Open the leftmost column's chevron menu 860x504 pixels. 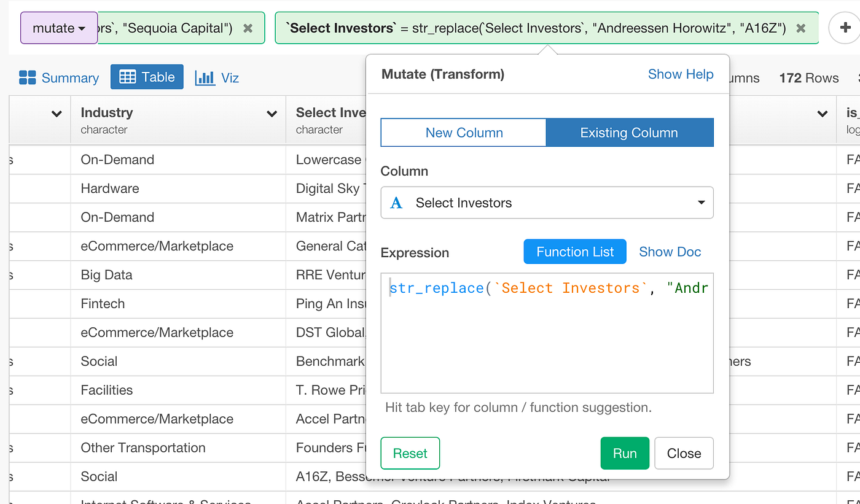click(x=57, y=114)
